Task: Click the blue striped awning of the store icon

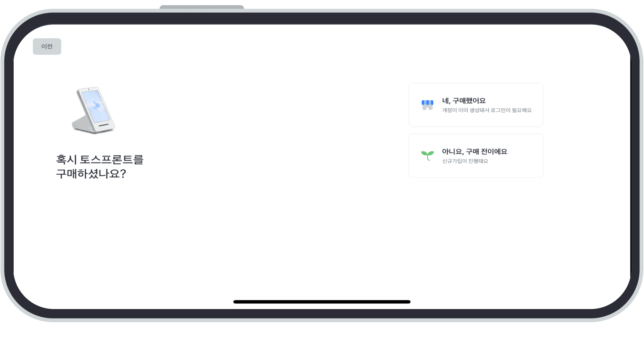Action: (x=427, y=102)
